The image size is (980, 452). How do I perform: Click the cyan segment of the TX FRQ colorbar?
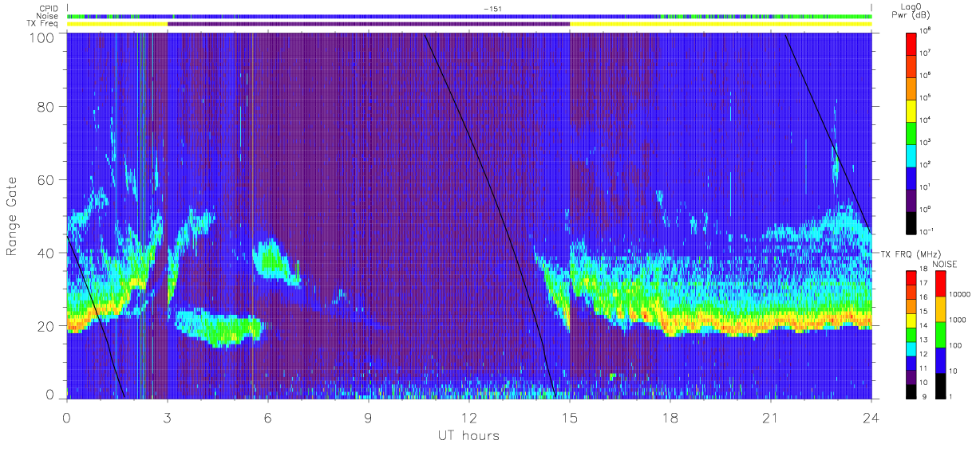(x=912, y=351)
